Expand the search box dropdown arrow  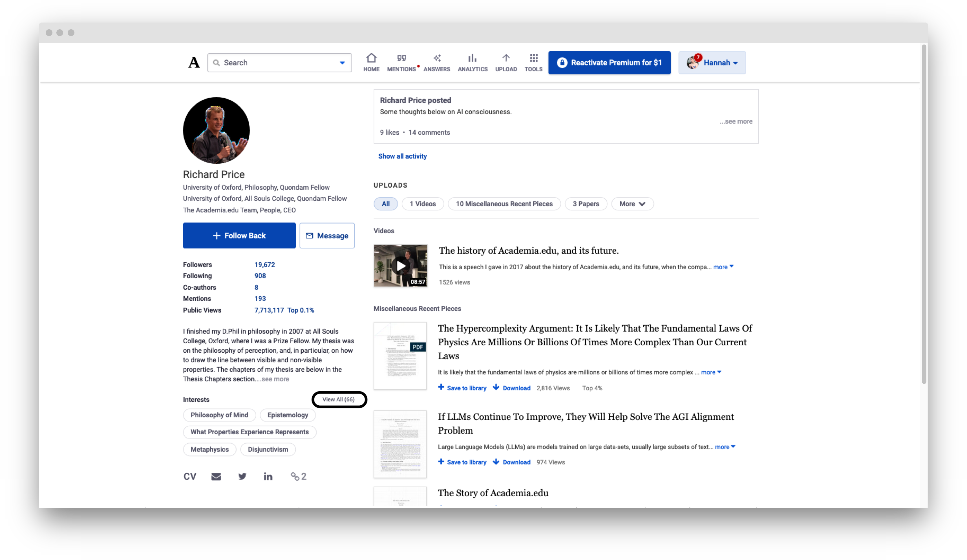click(x=342, y=63)
